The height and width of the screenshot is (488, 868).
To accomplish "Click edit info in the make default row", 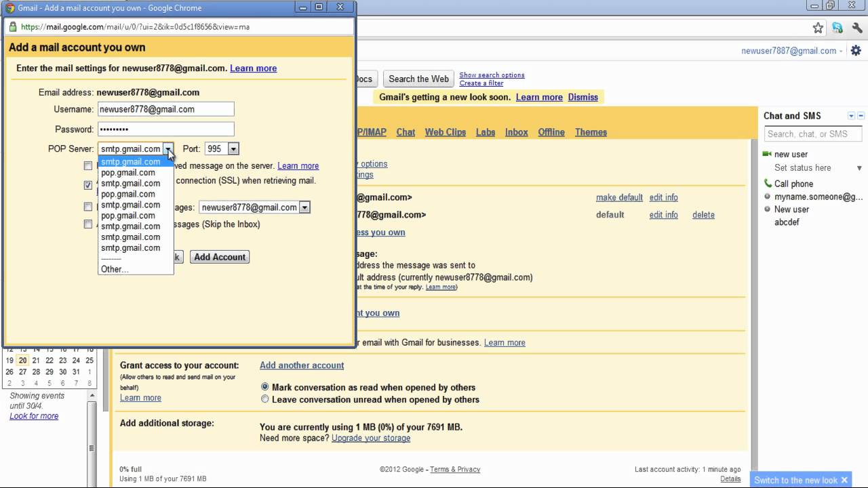I will [x=663, y=197].
